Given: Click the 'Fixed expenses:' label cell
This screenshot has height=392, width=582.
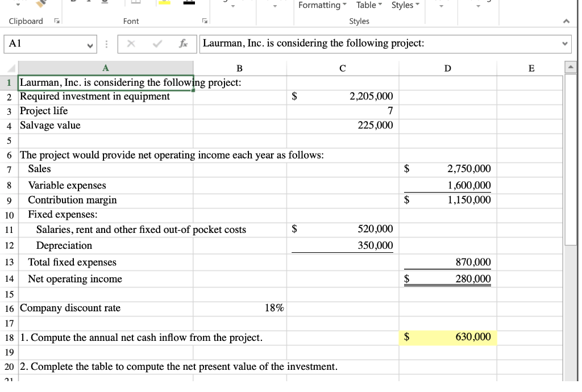Looking at the screenshot, I should pos(105,215).
